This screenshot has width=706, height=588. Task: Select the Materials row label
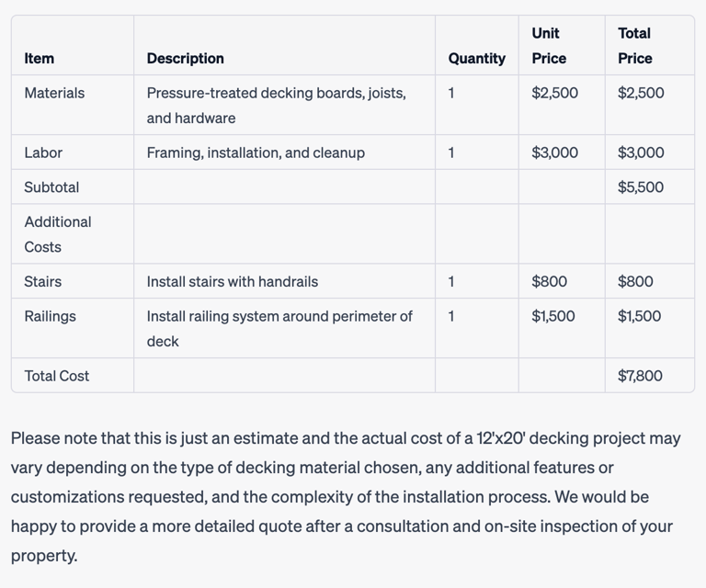54,93
